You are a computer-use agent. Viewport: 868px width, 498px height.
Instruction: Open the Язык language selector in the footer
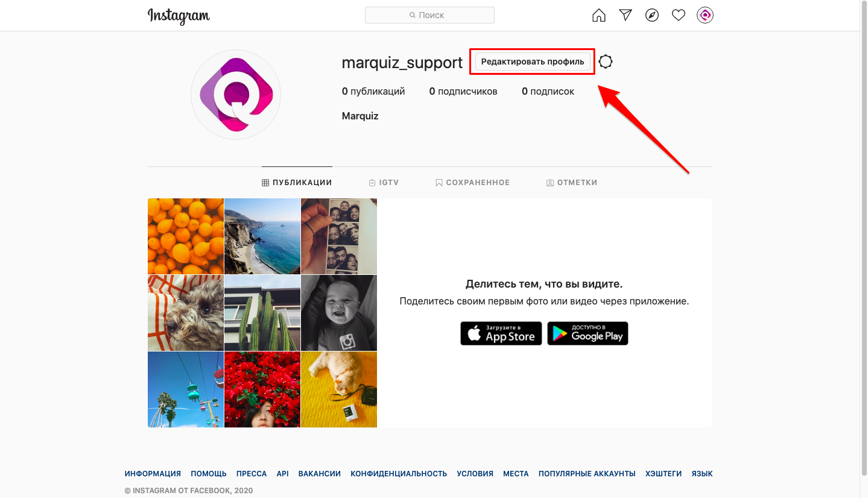(702, 474)
